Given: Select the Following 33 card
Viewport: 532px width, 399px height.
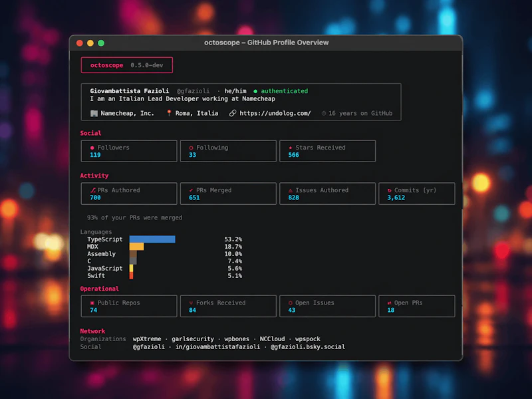Looking at the screenshot, I should click(x=228, y=151).
